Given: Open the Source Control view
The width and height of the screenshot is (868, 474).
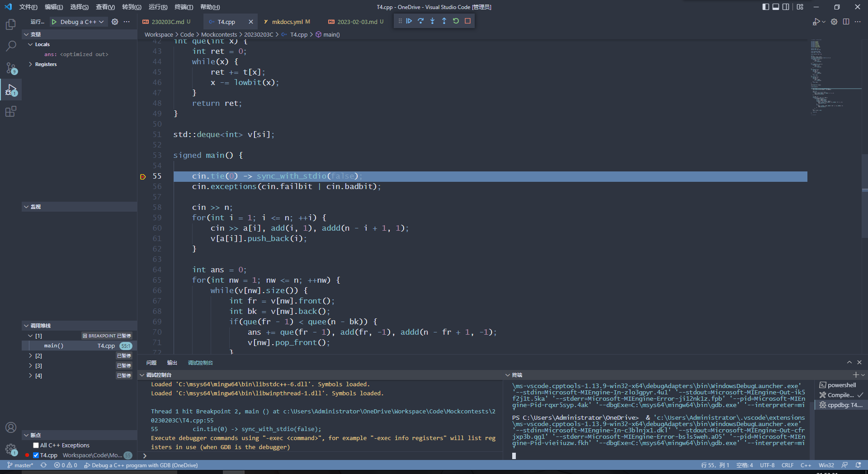Looking at the screenshot, I should (11, 68).
